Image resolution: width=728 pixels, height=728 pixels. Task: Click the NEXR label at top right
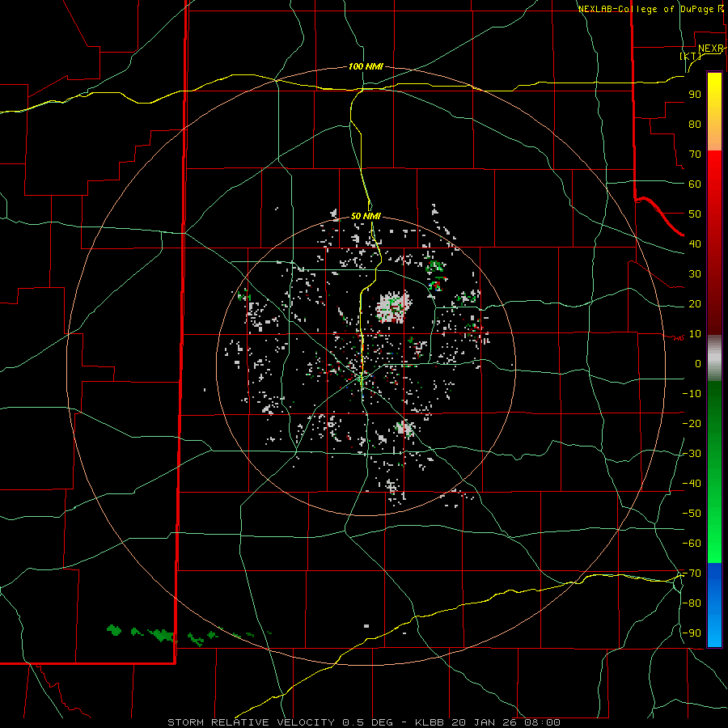[x=711, y=49]
